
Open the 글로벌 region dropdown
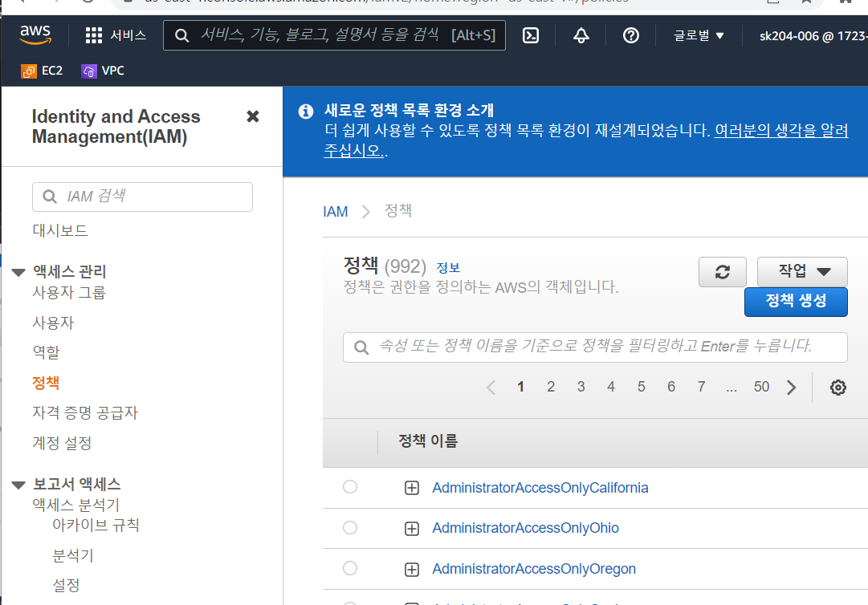point(699,35)
